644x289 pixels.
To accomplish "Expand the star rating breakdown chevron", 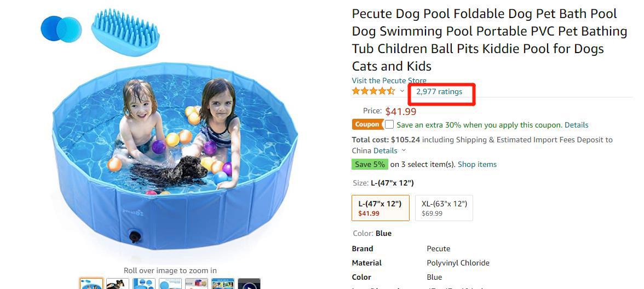I will click(402, 91).
